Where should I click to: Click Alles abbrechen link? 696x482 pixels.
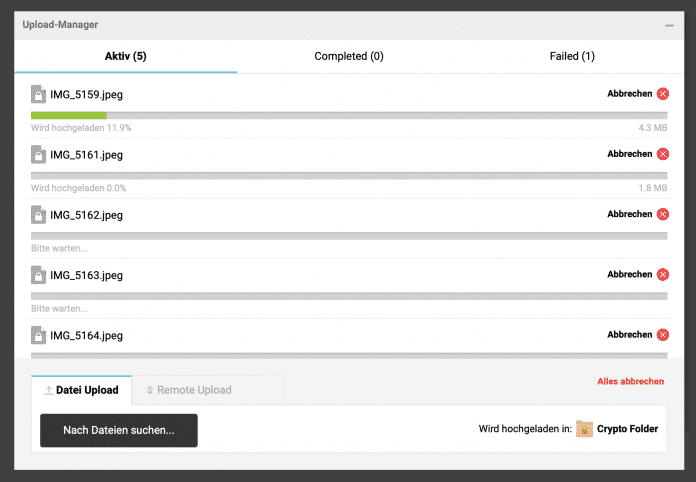[632, 382]
